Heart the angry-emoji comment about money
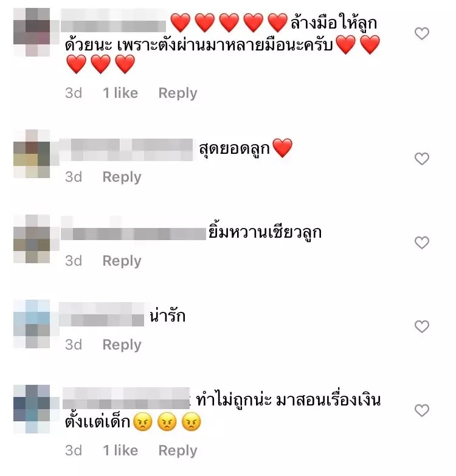 [422, 410]
